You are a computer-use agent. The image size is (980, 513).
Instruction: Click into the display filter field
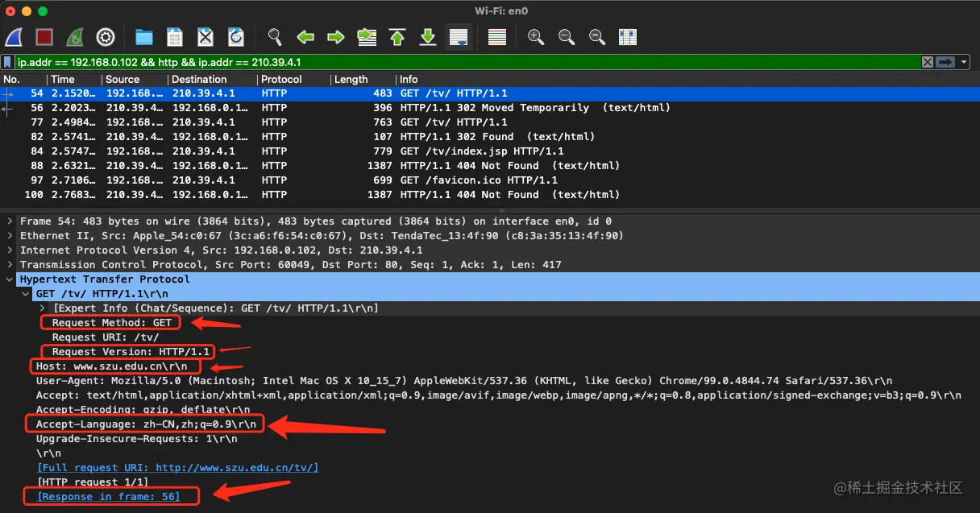click(467, 62)
